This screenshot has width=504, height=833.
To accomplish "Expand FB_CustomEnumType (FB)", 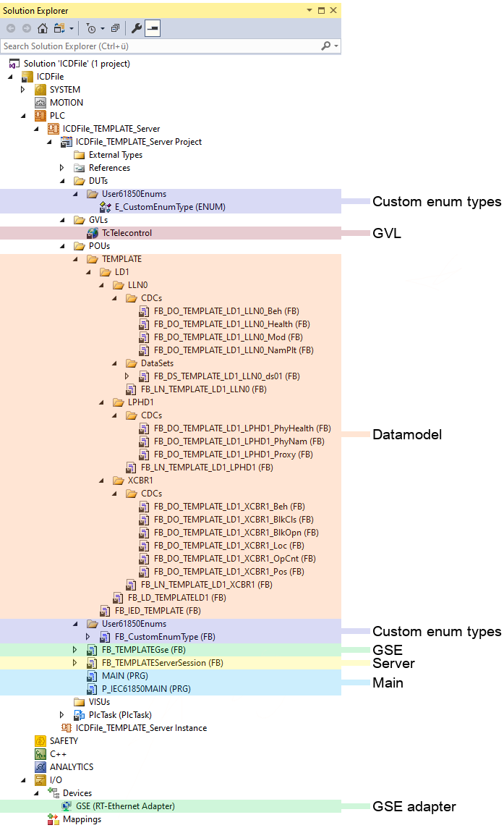I will coord(88,636).
